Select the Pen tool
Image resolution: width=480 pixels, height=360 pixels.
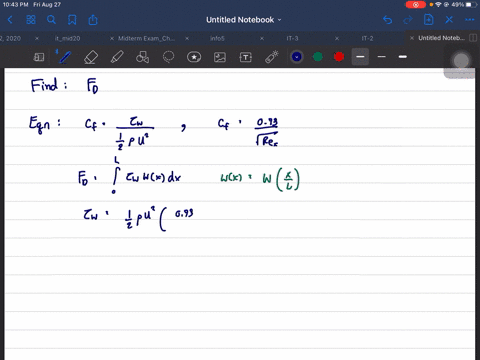(65, 57)
